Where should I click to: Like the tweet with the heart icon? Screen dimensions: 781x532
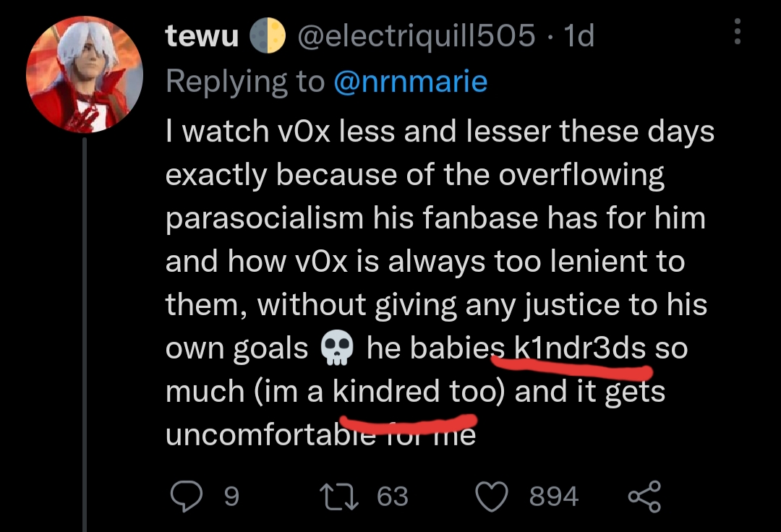[x=492, y=497]
